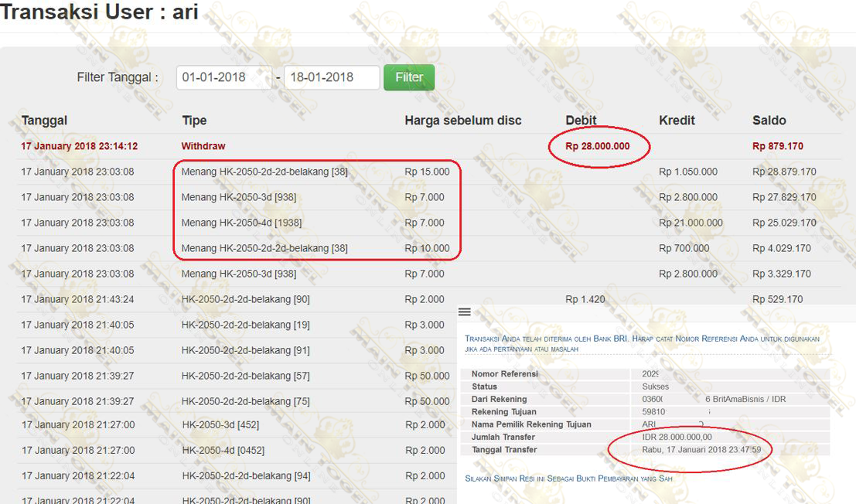856x504 pixels.
Task: Click the Debit column header
Action: click(581, 121)
